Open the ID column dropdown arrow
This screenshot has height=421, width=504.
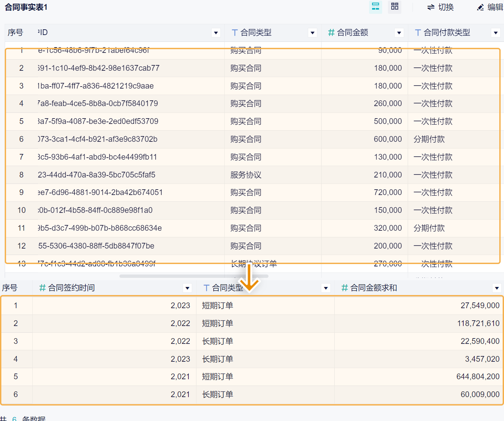(x=216, y=33)
